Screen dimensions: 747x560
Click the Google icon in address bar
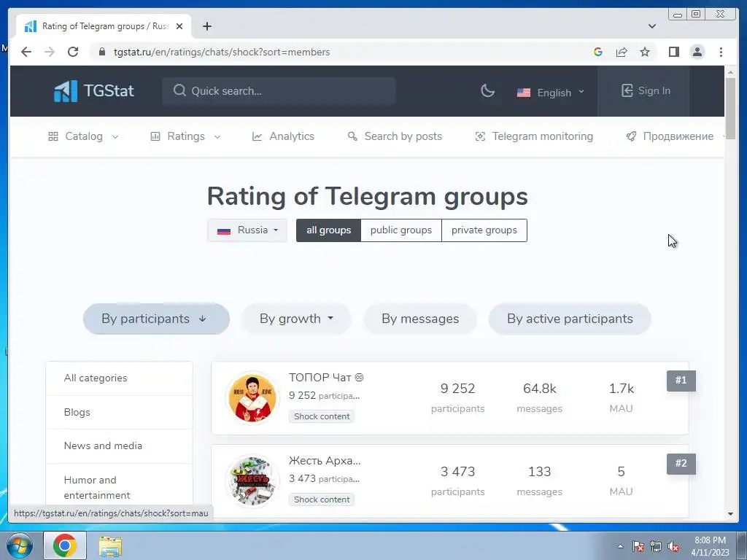point(598,52)
